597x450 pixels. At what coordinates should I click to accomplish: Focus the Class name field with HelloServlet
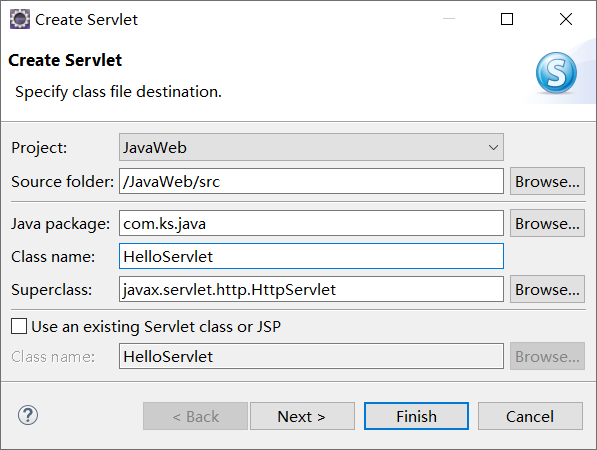click(311, 256)
